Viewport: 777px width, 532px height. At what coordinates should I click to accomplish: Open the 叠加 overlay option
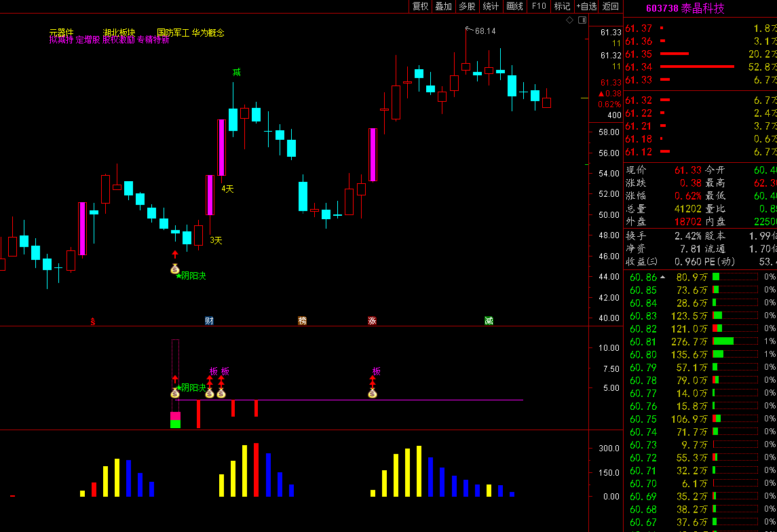(444, 6)
